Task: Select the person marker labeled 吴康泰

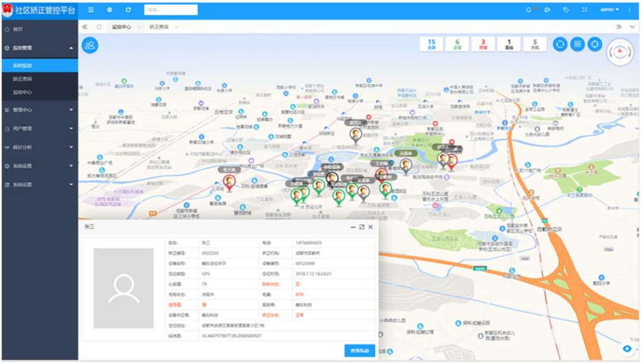Action: [406, 166]
